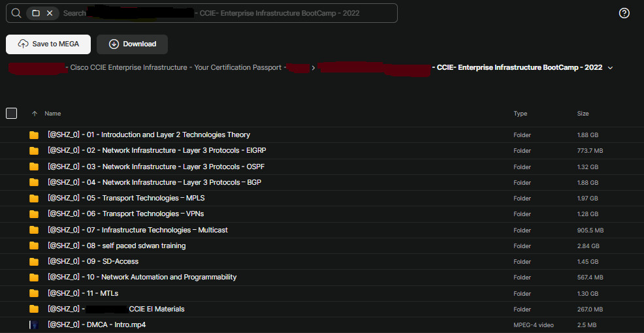Click folder icon of 04 - BGP row
The image size is (644, 333).
pos(34,182)
